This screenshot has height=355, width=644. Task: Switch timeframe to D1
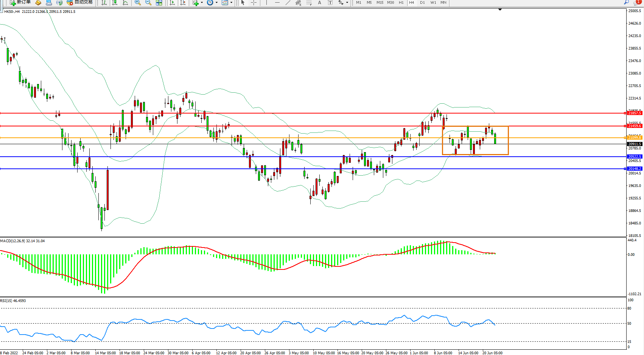422,3
